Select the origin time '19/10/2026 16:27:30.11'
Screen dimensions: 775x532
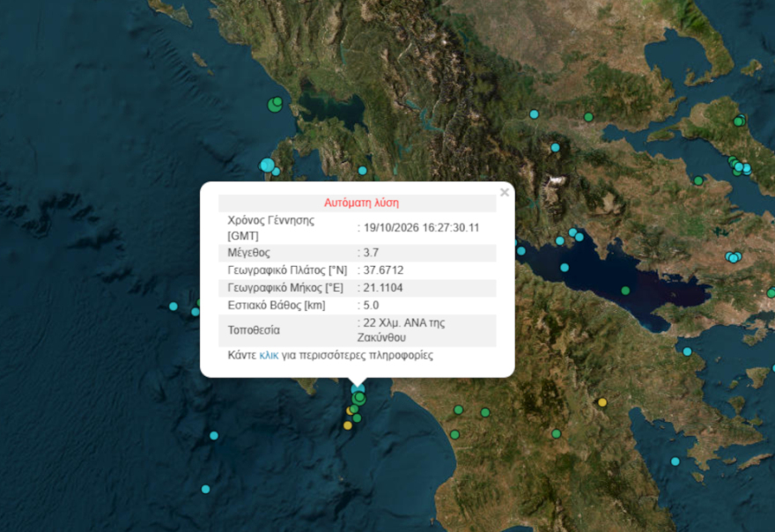coord(422,228)
